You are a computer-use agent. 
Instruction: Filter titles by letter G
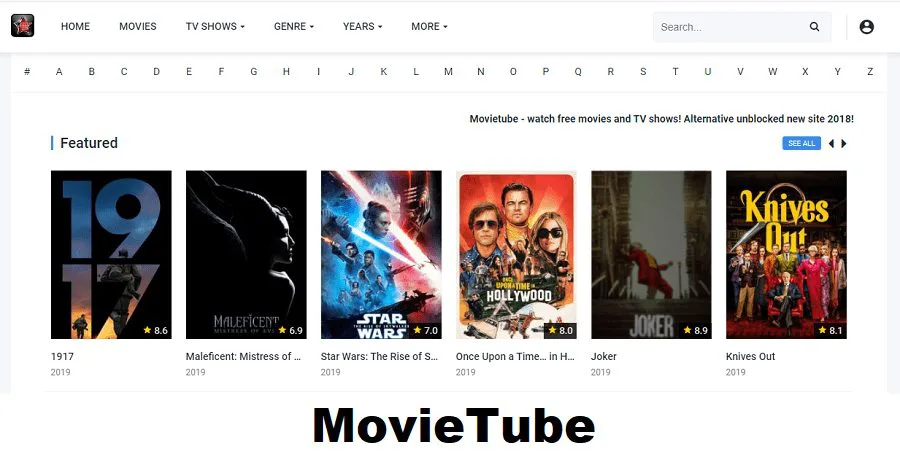(254, 72)
